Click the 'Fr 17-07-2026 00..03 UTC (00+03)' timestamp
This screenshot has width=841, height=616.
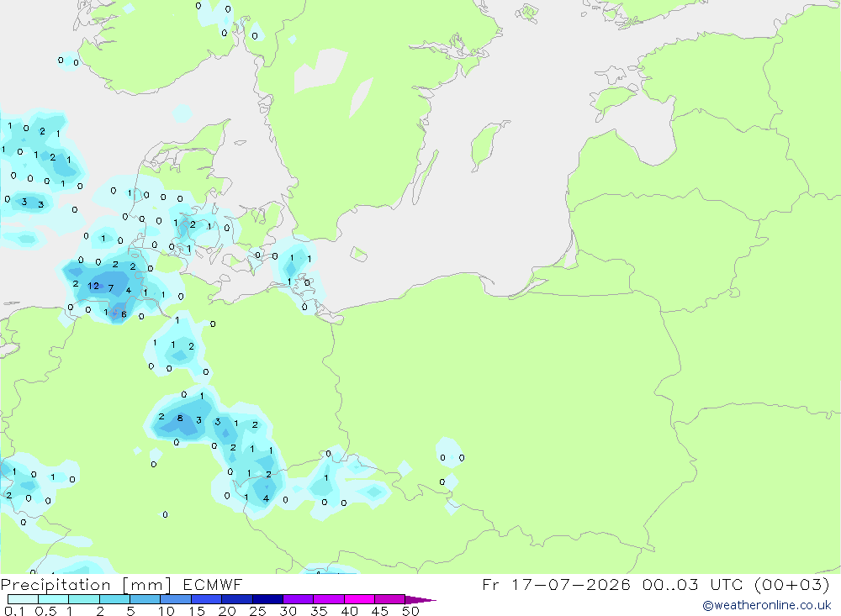pyautogui.click(x=655, y=584)
